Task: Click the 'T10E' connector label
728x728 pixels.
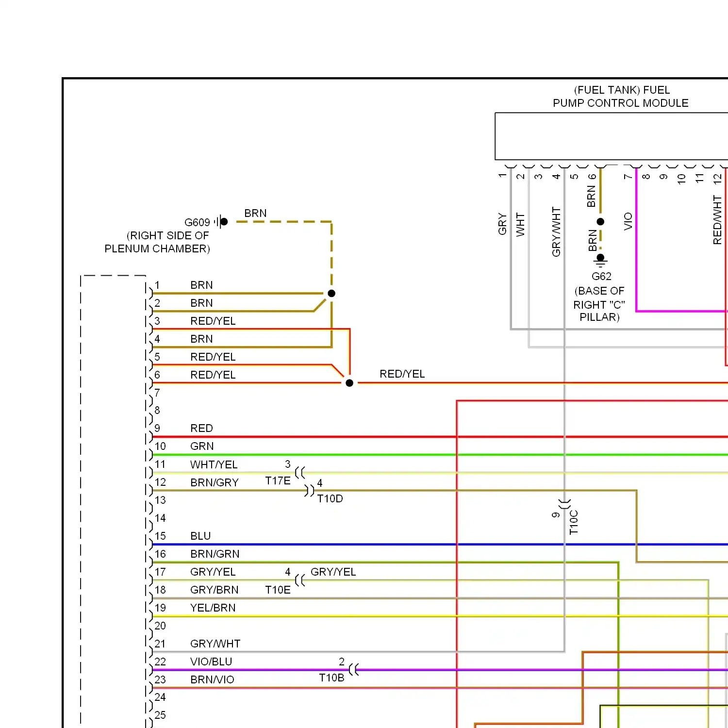Action: 278,590
